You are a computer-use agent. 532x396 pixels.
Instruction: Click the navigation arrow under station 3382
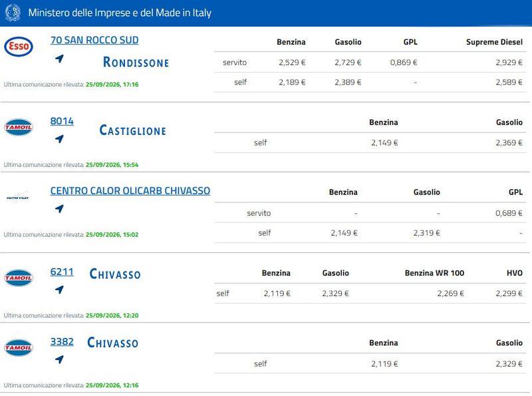59,359
